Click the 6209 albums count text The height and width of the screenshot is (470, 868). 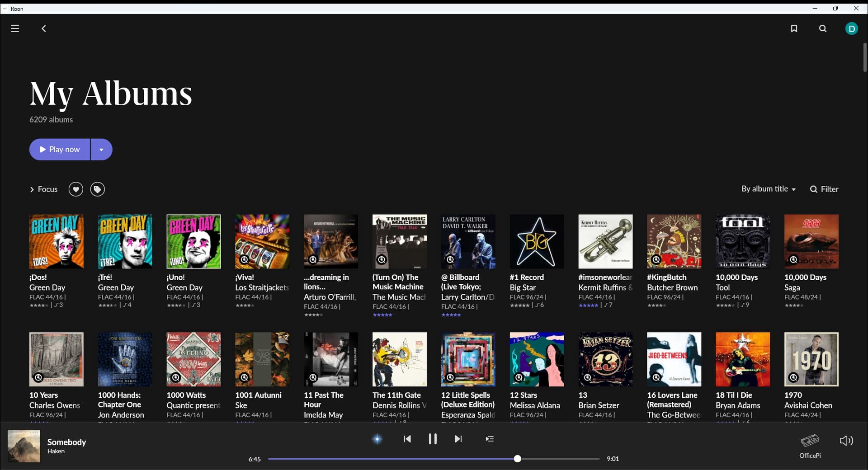click(x=51, y=120)
